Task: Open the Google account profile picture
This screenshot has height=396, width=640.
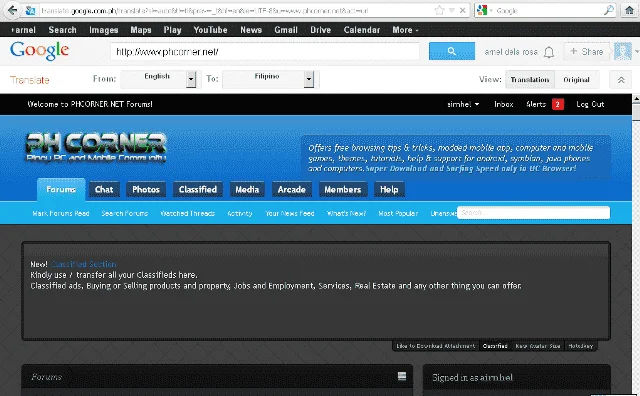Action: (622, 51)
